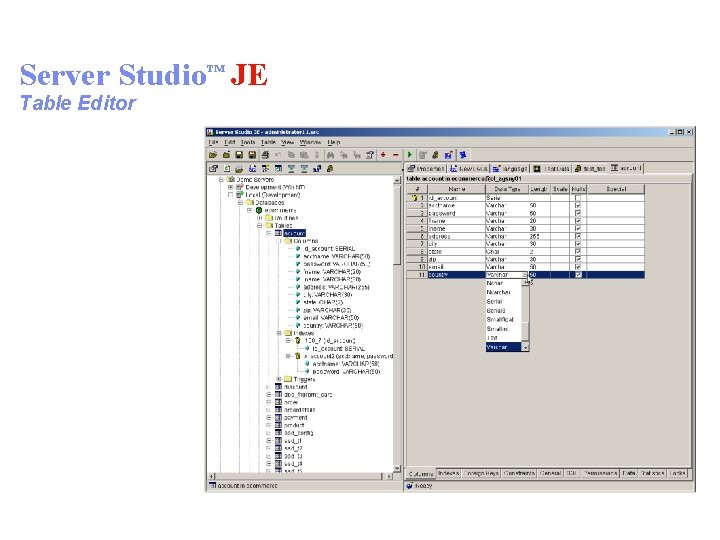Viewport: 720px width, 540px height.
Task: Uncheck the Nulls box for city row
Action: pyautogui.click(x=578, y=244)
